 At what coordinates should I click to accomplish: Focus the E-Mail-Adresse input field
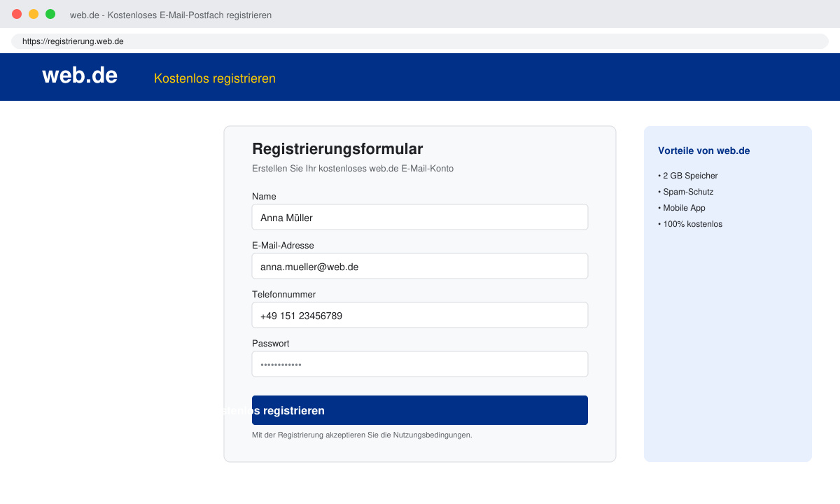coord(420,266)
